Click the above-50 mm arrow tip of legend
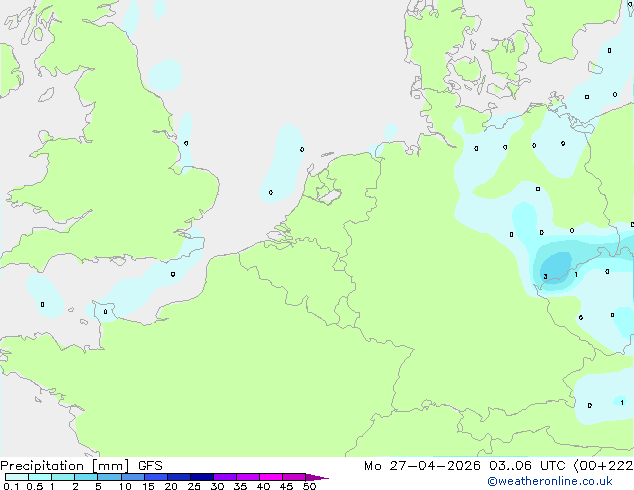Image resolution: width=634 pixels, height=490 pixels. coord(317,477)
